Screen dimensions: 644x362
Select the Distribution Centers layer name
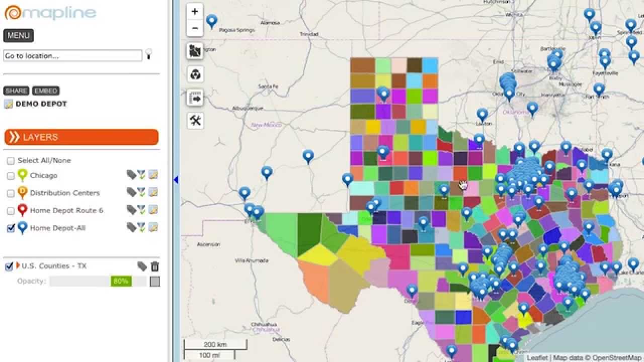pos(65,193)
